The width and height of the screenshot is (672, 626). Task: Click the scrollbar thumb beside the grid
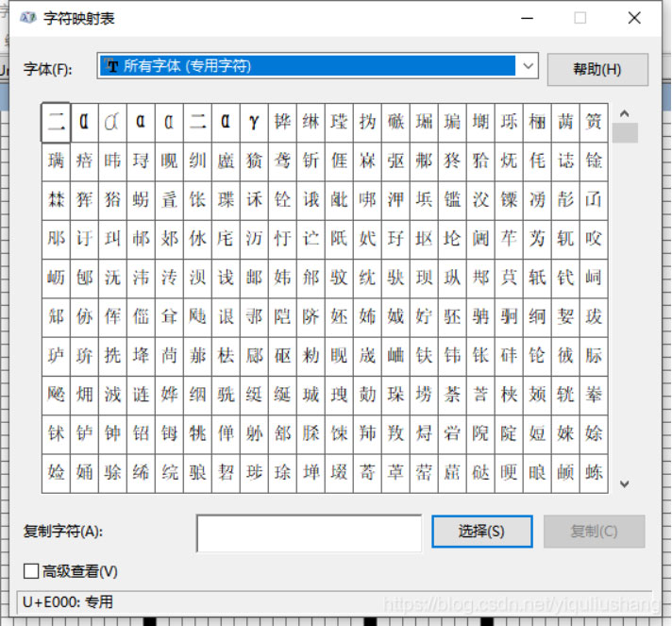coord(624,133)
